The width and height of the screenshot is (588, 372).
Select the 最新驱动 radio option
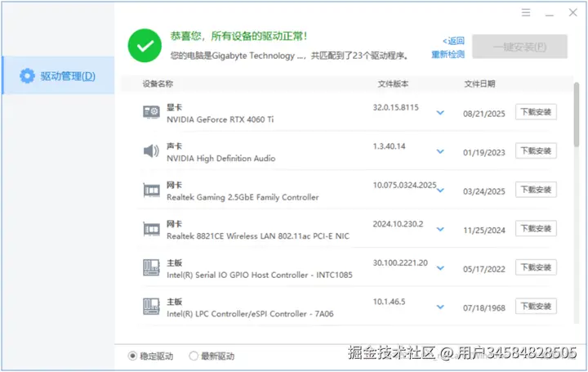[194, 356]
